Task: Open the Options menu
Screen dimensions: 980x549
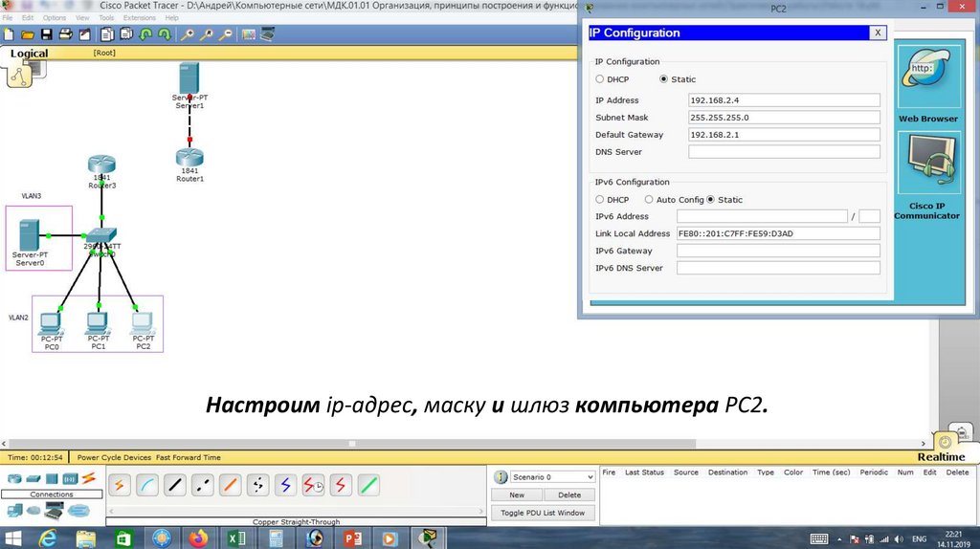Action: [55, 18]
